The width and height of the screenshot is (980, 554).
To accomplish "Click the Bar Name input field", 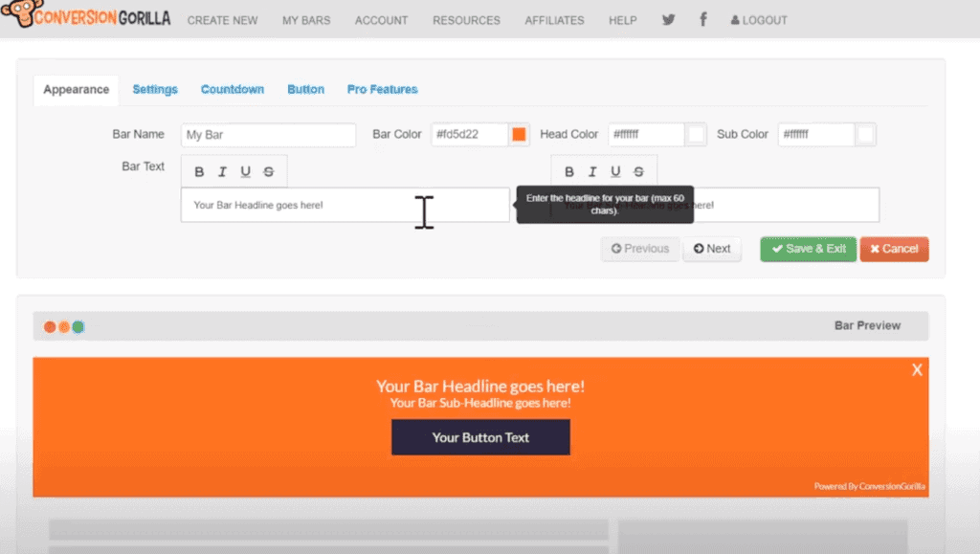I will coord(268,135).
